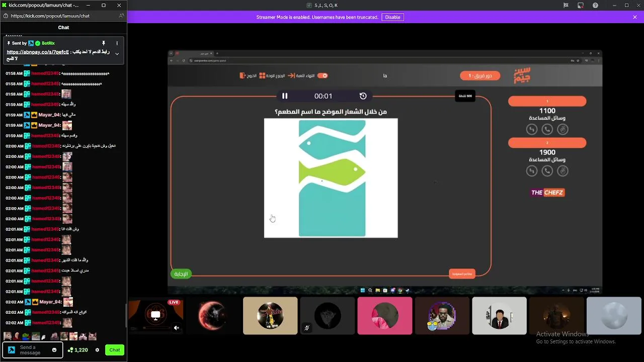Click the orange category button below the question
Screen dimensions: 644x362
pos(462,274)
